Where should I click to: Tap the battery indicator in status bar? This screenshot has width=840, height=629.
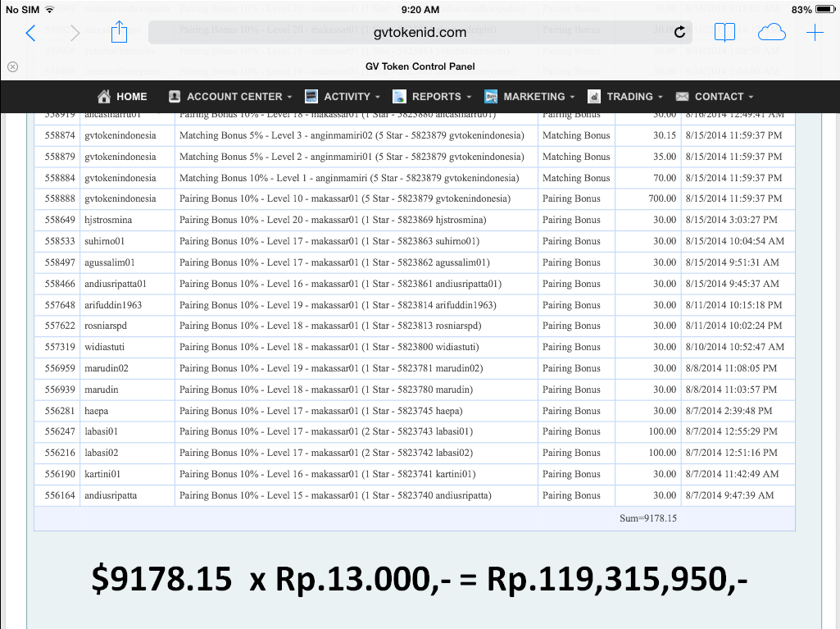coord(825,10)
